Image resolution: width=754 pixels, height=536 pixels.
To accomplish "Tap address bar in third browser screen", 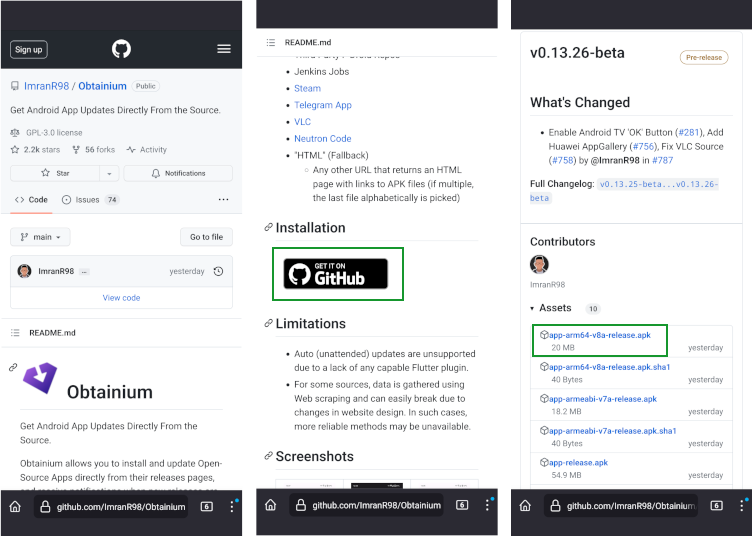I will pos(621,506).
